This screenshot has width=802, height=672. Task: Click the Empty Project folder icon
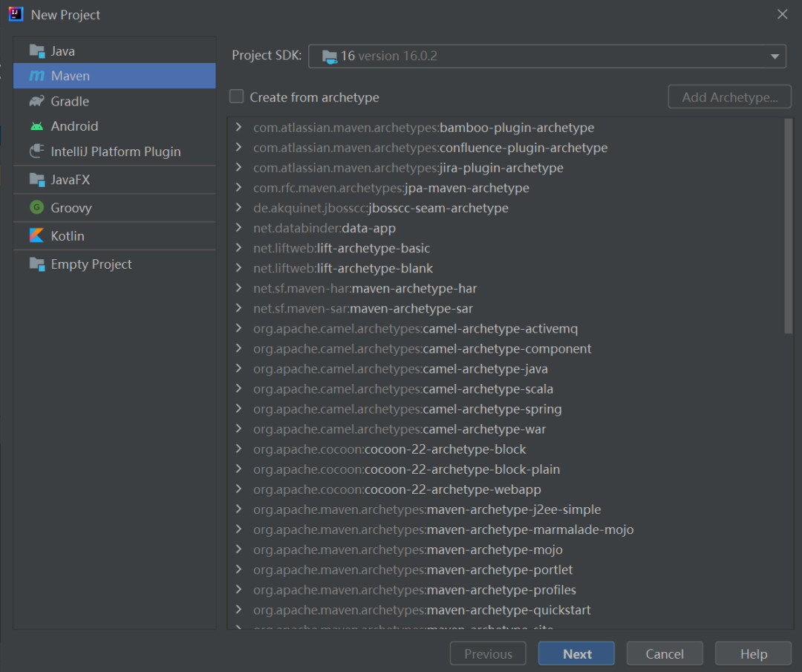[37, 264]
